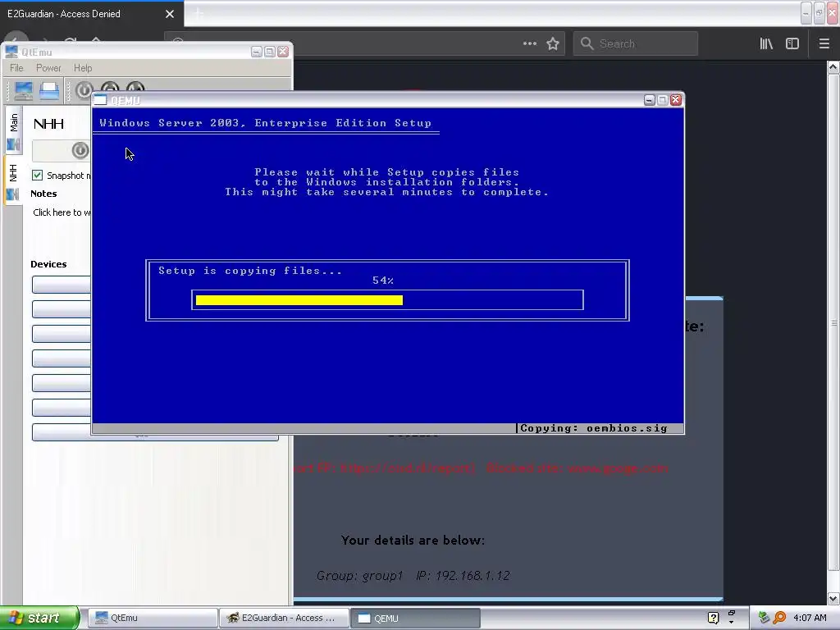Minimize the QEMU window
Viewport: 840px width, 630px height.
(650, 100)
